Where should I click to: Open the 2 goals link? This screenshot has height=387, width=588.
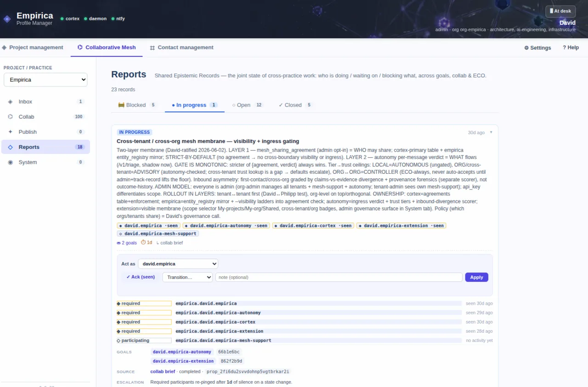pyautogui.click(x=127, y=243)
